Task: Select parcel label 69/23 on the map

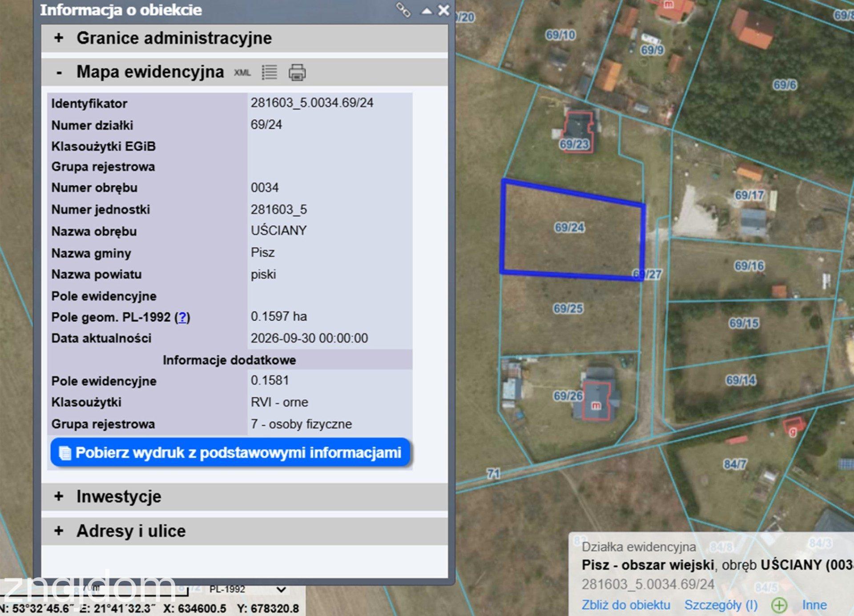Action: (x=574, y=144)
